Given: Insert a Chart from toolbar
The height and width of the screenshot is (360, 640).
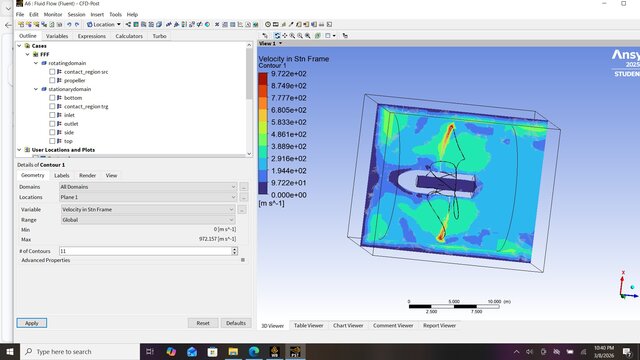Looking at the screenshot, I should [x=240, y=24].
